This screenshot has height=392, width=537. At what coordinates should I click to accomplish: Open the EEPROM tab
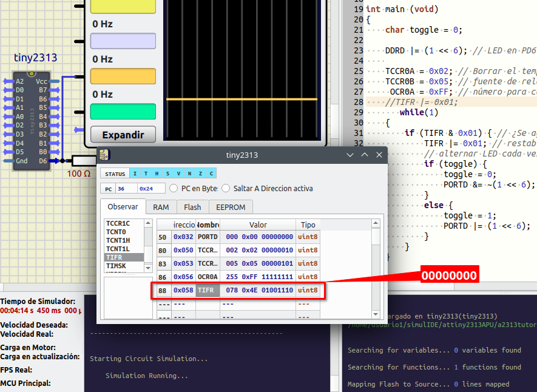tap(231, 207)
